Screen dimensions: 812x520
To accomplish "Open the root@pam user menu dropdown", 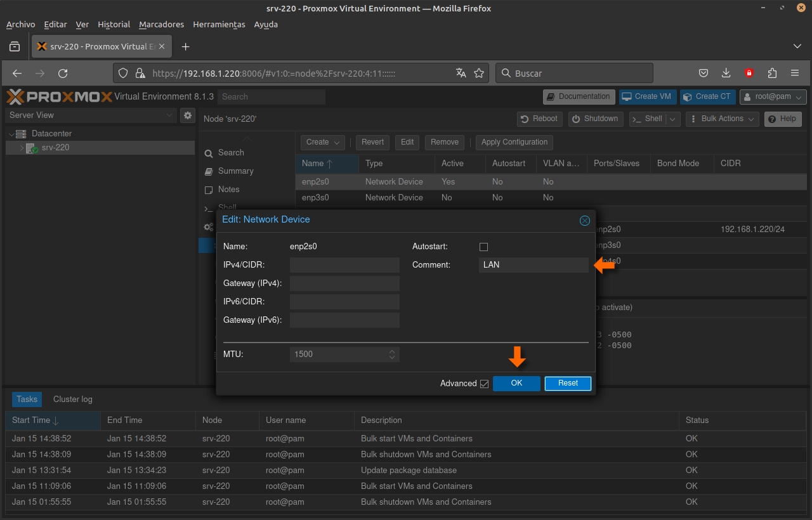I will pos(773,97).
